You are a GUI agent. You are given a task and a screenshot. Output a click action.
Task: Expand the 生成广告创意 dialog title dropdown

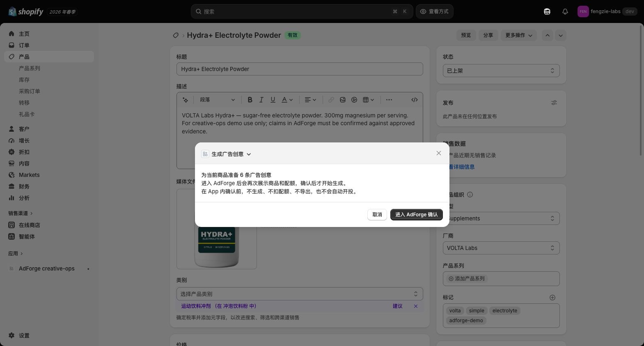point(249,154)
